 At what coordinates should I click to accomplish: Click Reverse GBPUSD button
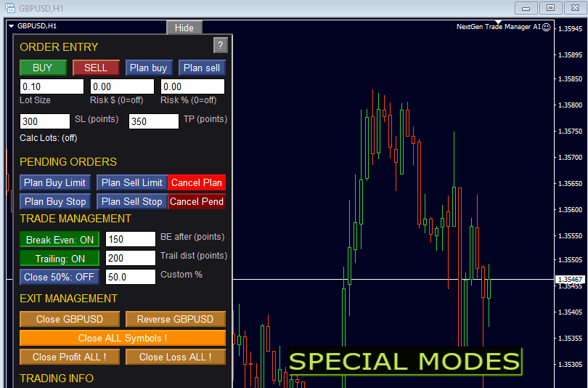[176, 319]
